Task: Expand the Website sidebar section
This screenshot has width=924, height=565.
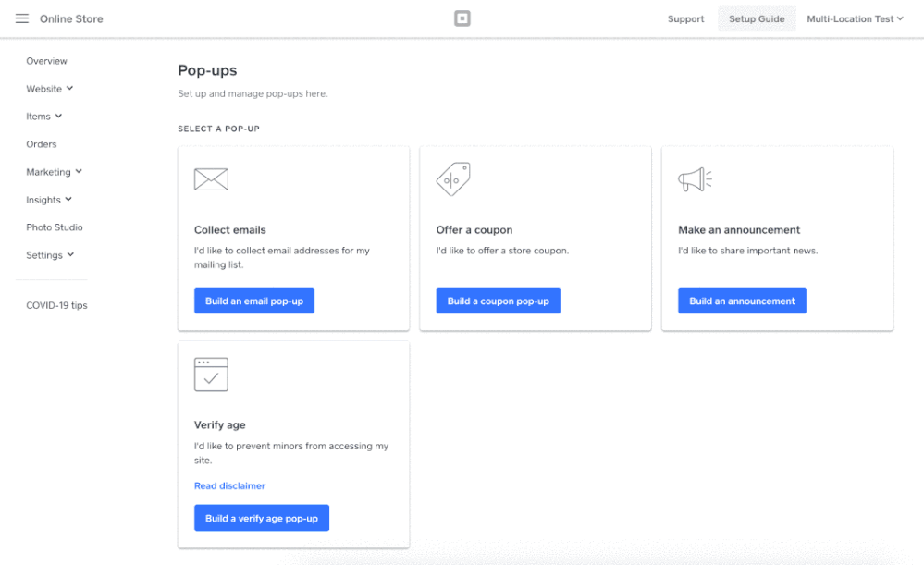Action: point(49,89)
